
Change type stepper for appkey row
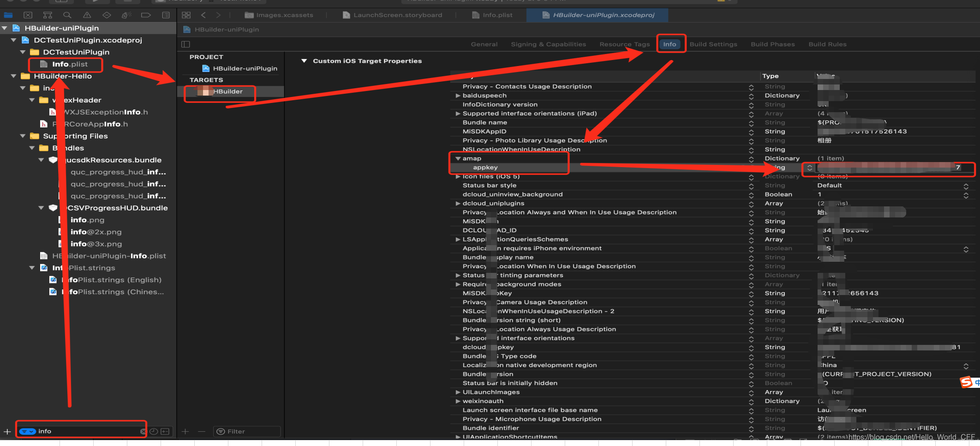click(x=810, y=168)
